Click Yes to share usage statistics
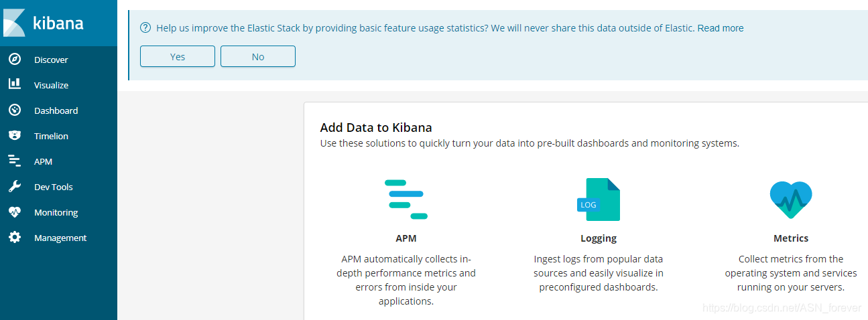Screen dimensions: 868x320 click(178, 56)
